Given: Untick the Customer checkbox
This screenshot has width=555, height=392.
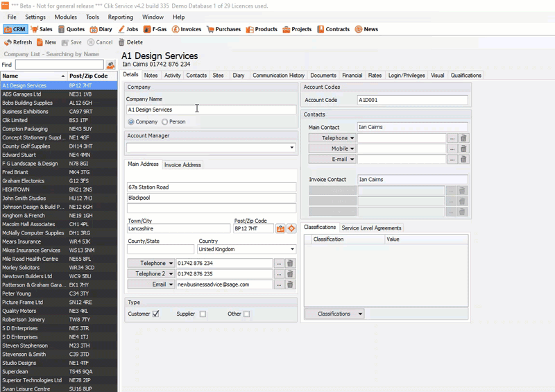Looking at the screenshot, I should coord(155,314).
